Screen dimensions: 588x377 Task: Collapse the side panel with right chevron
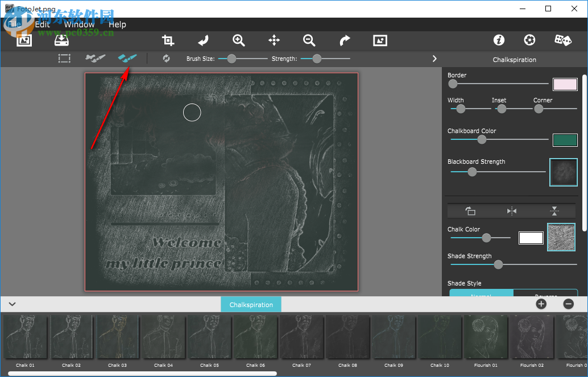tap(434, 59)
